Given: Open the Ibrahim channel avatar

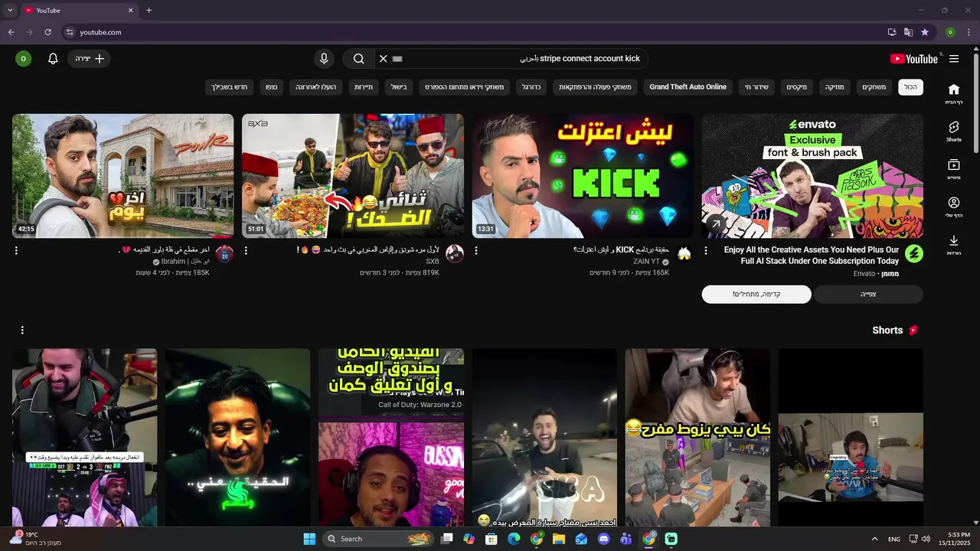Looking at the screenshot, I should (x=224, y=254).
